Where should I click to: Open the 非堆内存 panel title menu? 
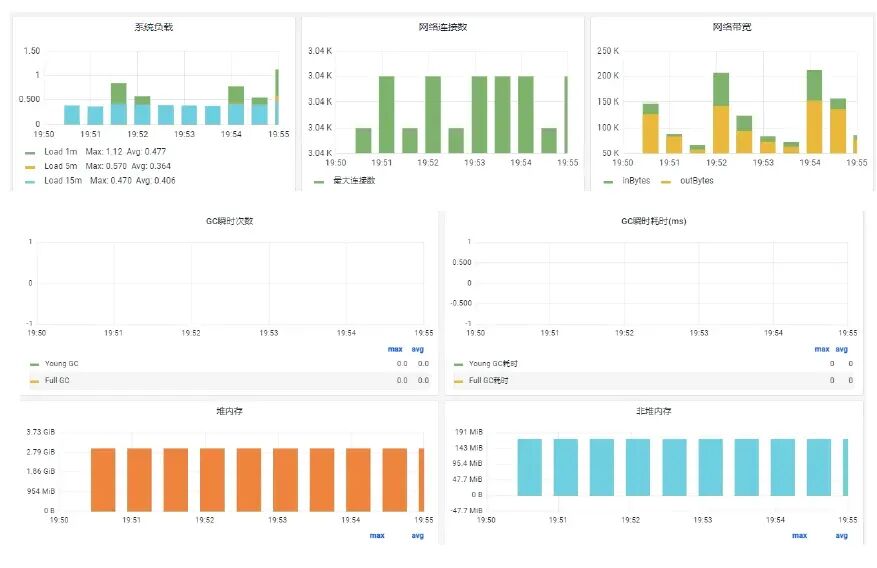coord(653,411)
